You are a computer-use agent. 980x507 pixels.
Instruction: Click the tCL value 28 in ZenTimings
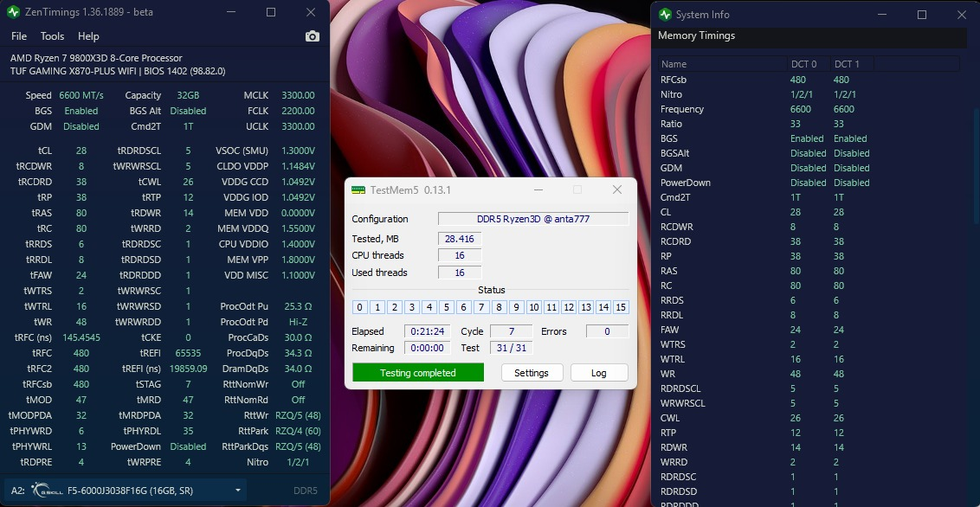point(81,151)
